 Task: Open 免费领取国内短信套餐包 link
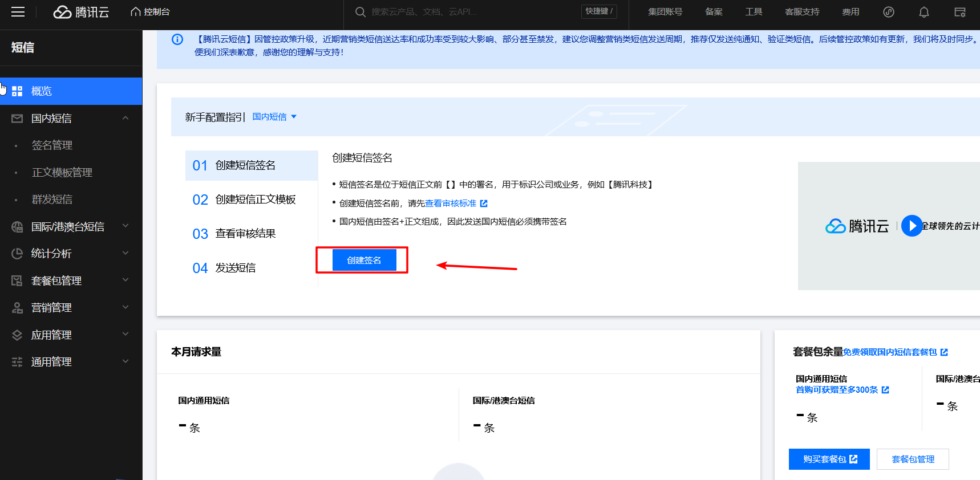(890, 352)
